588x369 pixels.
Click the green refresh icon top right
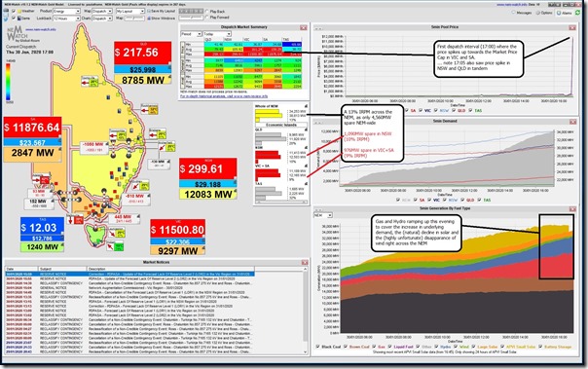(x=578, y=13)
